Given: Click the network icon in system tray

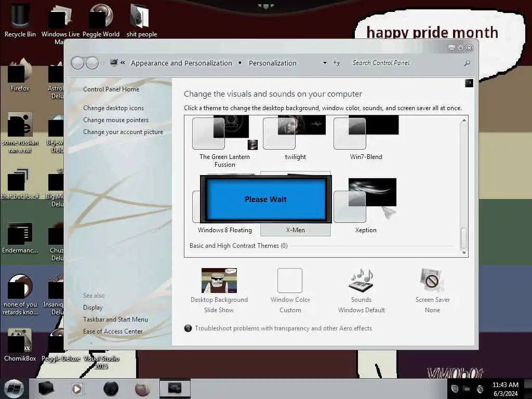Looking at the screenshot, I should [x=467, y=389].
